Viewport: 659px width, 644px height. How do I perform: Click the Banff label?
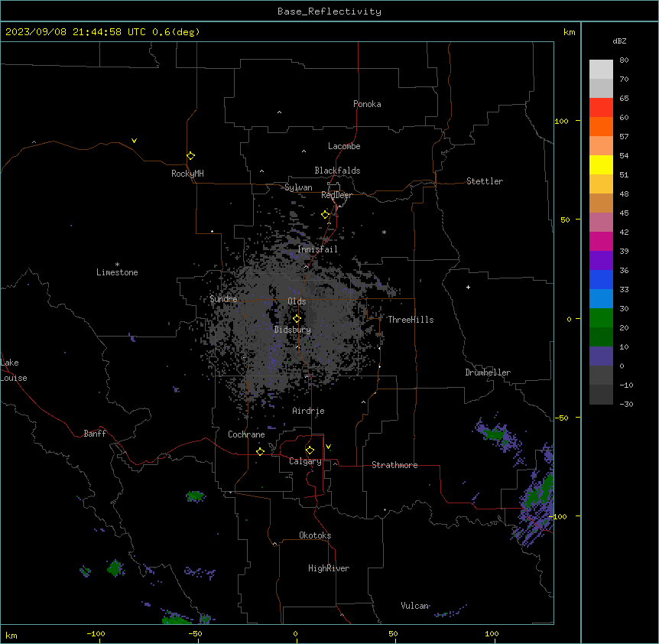click(95, 434)
